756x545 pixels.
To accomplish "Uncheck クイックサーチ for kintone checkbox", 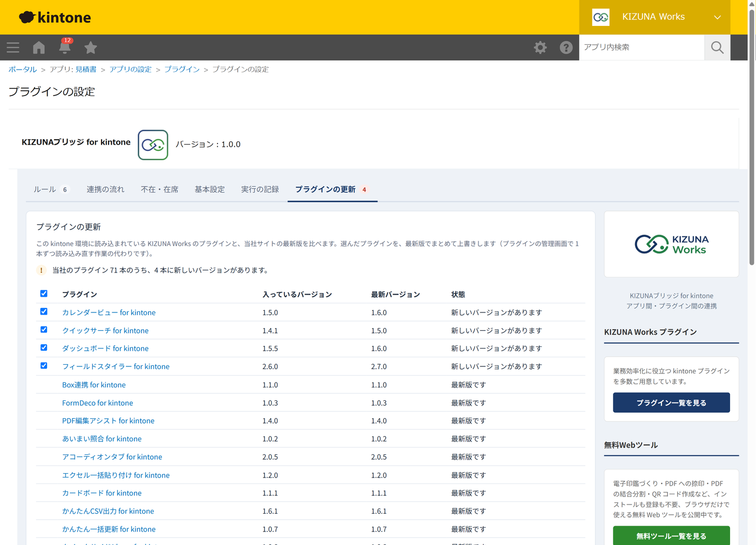I will point(44,330).
